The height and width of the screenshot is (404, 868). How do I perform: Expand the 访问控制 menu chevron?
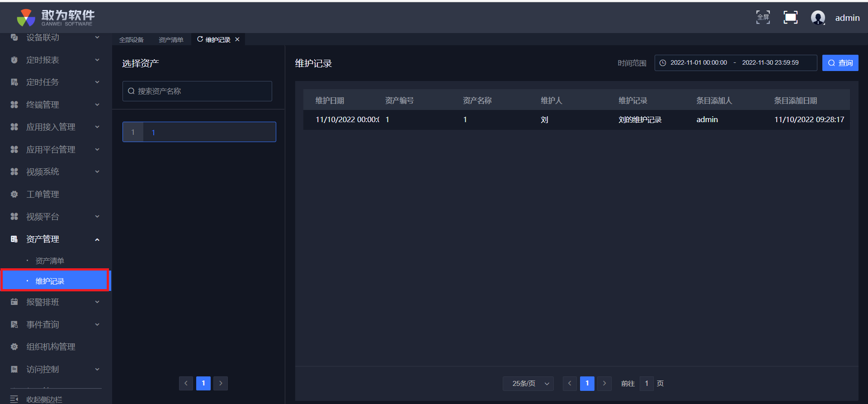(x=97, y=369)
